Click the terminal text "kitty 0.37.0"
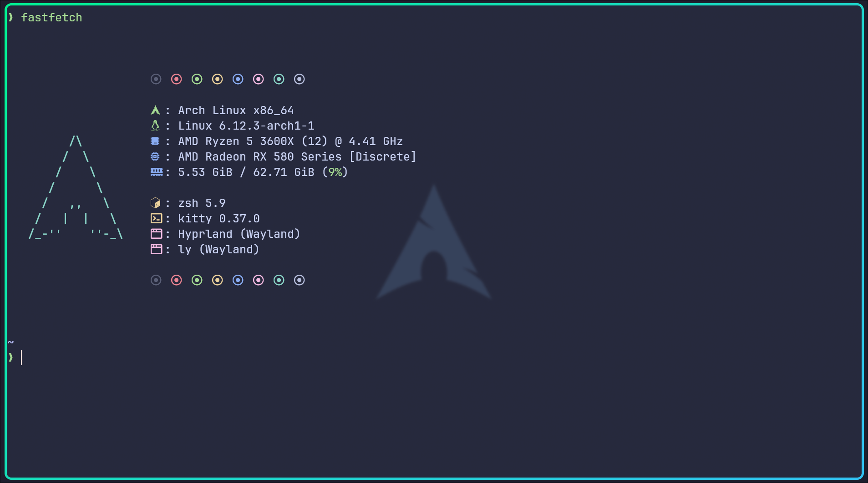 click(x=219, y=218)
